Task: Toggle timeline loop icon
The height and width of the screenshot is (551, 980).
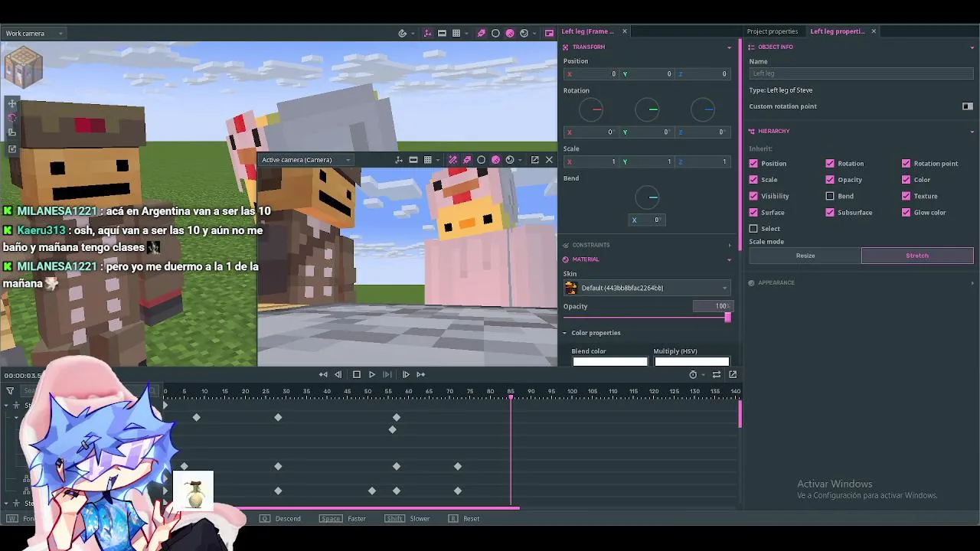Action: [717, 374]
